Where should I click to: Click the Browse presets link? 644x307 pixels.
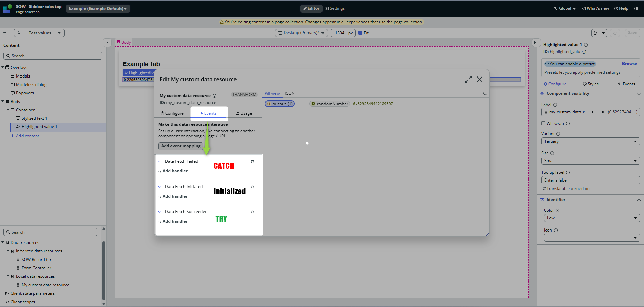629,64
